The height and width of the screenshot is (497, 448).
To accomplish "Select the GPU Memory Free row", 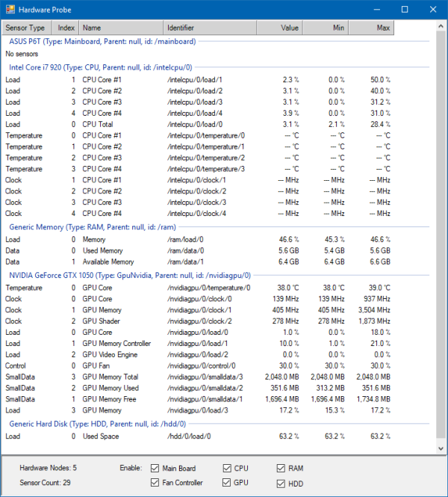I will (198, 399).
